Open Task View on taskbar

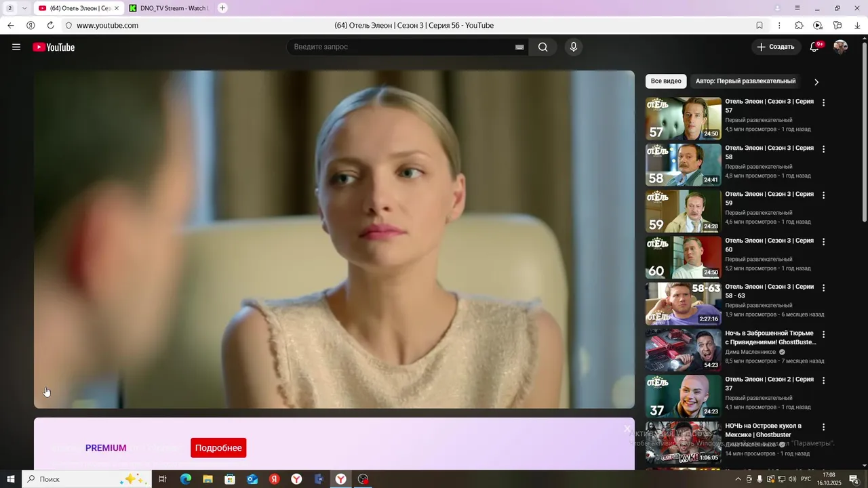[x=163, y=479]
